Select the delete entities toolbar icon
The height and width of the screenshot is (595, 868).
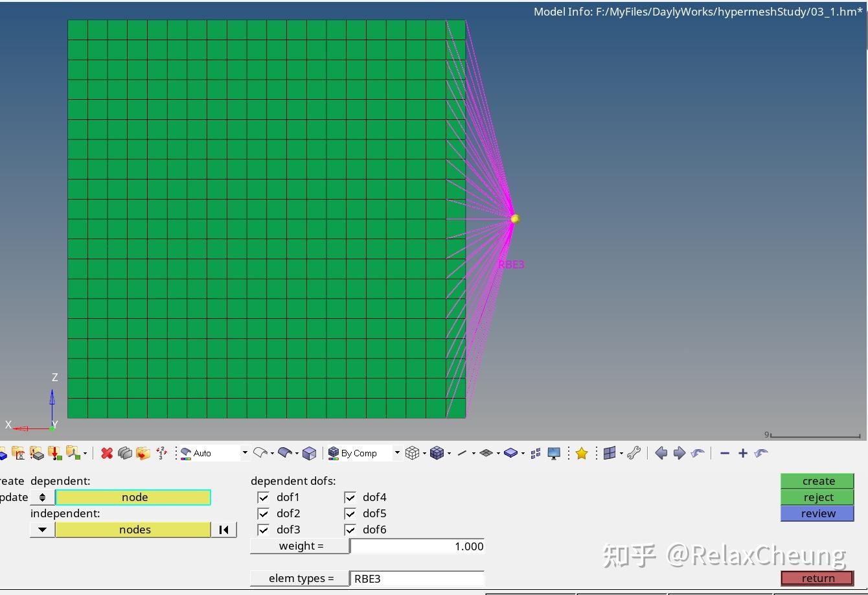point(106,452)
